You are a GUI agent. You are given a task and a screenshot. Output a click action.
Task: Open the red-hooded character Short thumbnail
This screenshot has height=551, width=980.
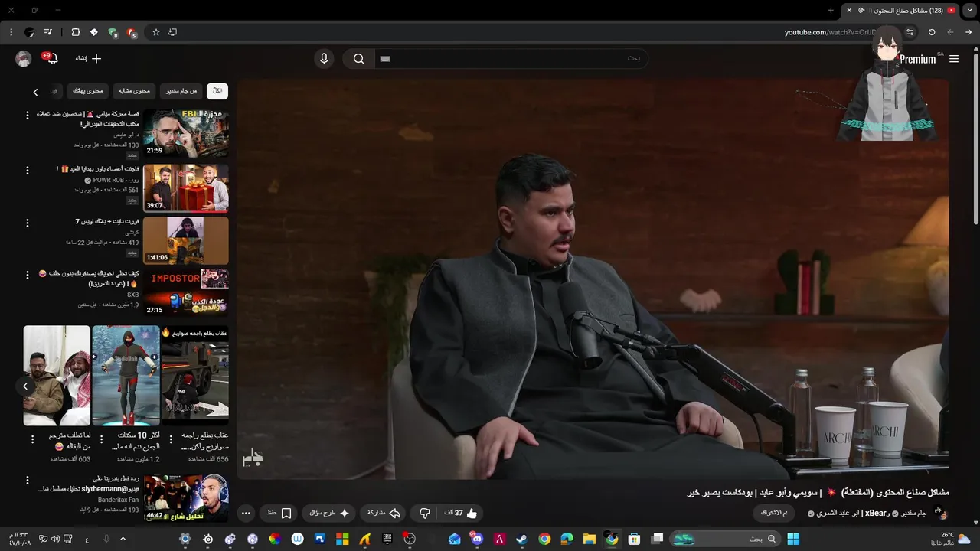(x=126, y=375)
